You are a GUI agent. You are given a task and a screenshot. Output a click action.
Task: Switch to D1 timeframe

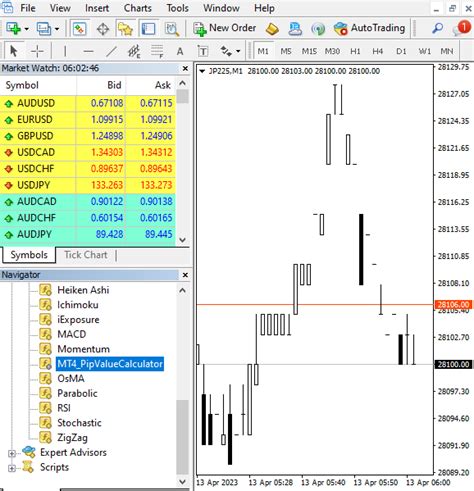point(401,51)
